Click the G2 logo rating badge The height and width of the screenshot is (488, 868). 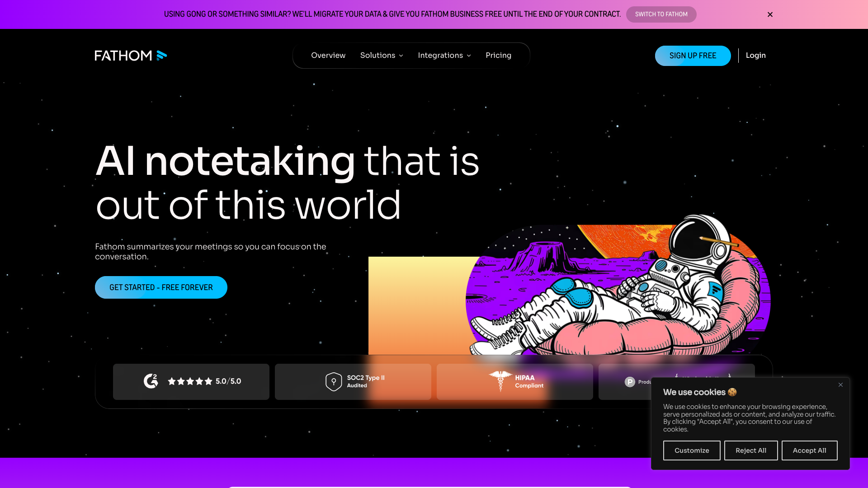pyautogui.click(x=151, y=381)
